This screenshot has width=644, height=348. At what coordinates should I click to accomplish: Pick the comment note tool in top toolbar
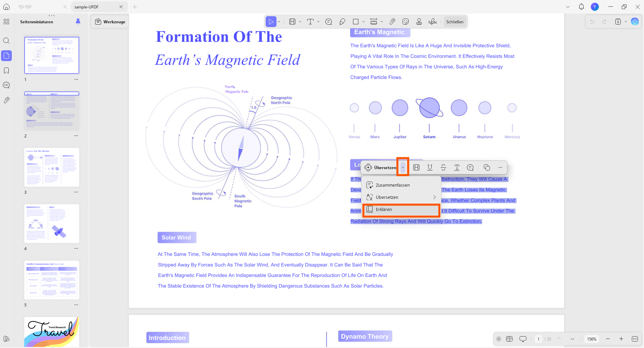(x=328, y=22)
